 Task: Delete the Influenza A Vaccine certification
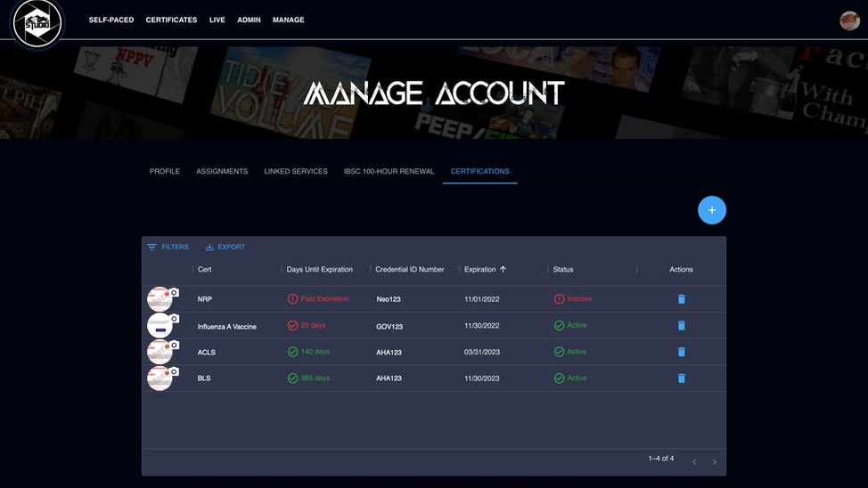pos(682,325)
